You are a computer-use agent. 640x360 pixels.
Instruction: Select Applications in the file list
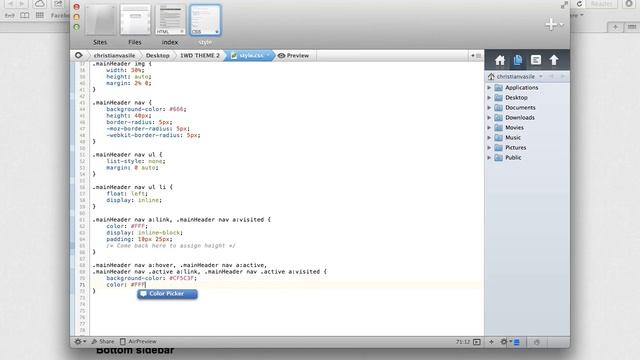pos(521,88)
